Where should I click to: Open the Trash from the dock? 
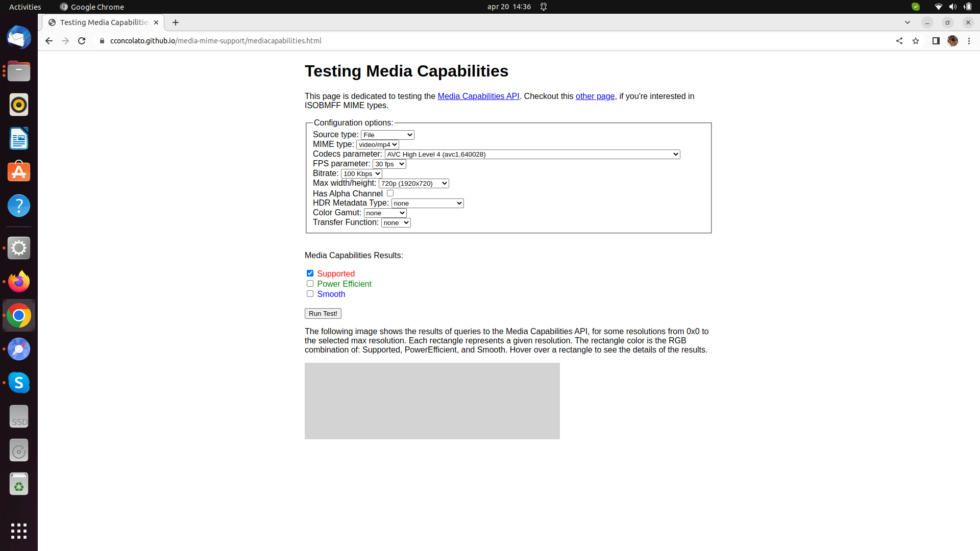pos(18,484)
